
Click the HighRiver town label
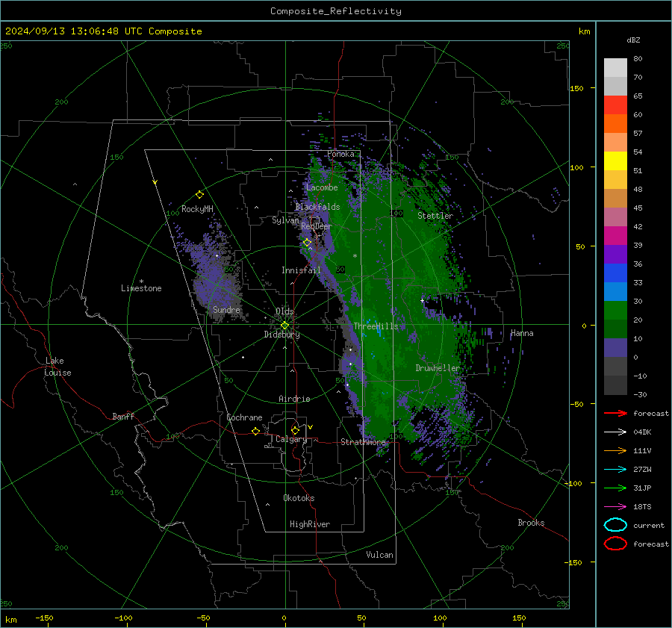click(310, 524)
